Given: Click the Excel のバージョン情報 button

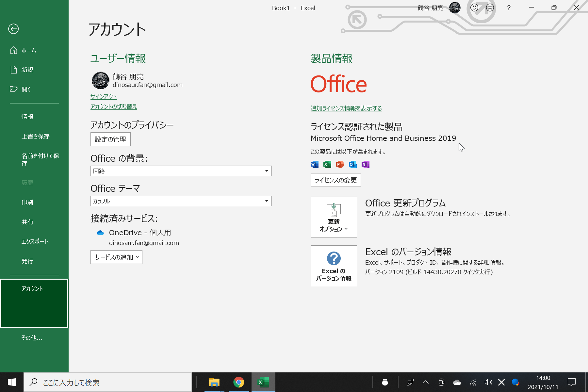Looking at the screenshot, I should click(334, 266).
